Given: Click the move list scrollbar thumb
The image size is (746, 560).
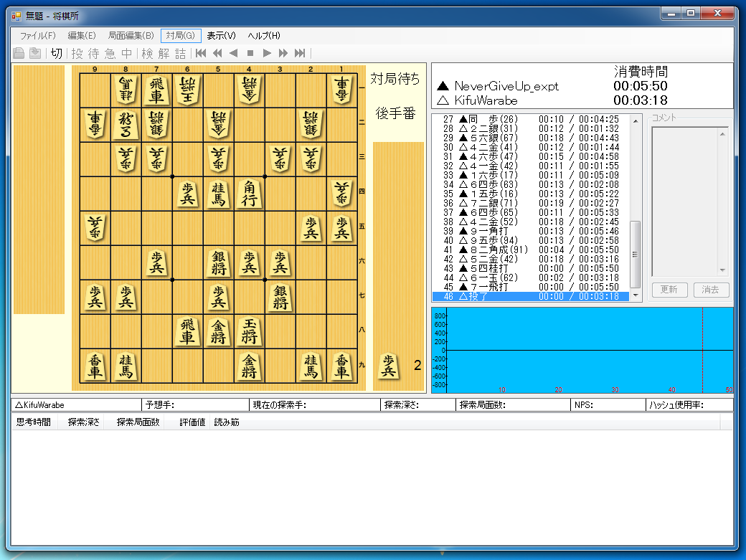Looking at the screenshot, I should (635, 255).
